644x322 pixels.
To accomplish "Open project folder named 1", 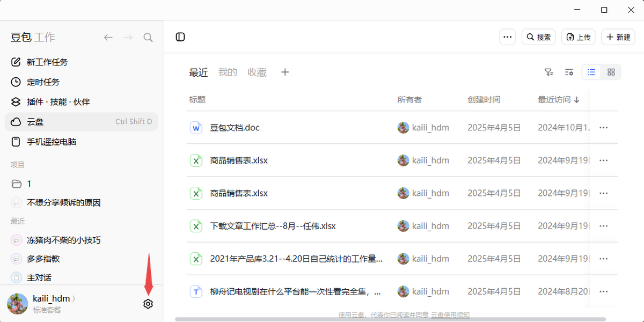I will point(82,184).
